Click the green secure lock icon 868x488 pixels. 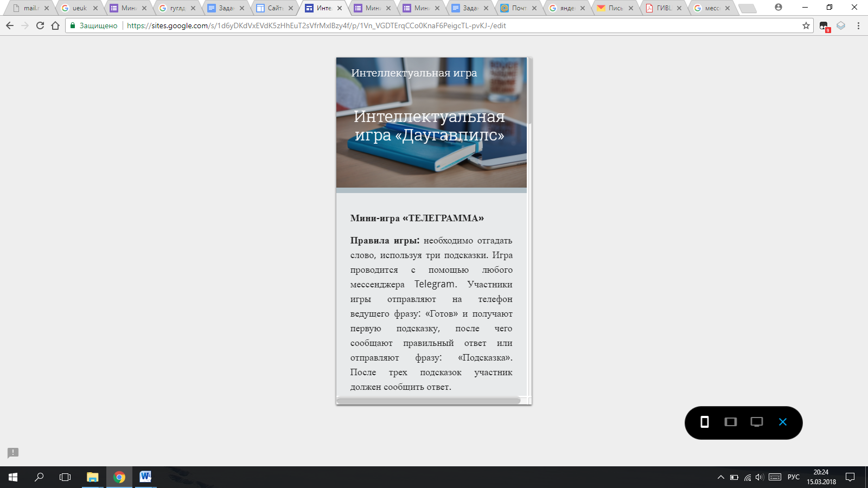click(x=73, y=25)
